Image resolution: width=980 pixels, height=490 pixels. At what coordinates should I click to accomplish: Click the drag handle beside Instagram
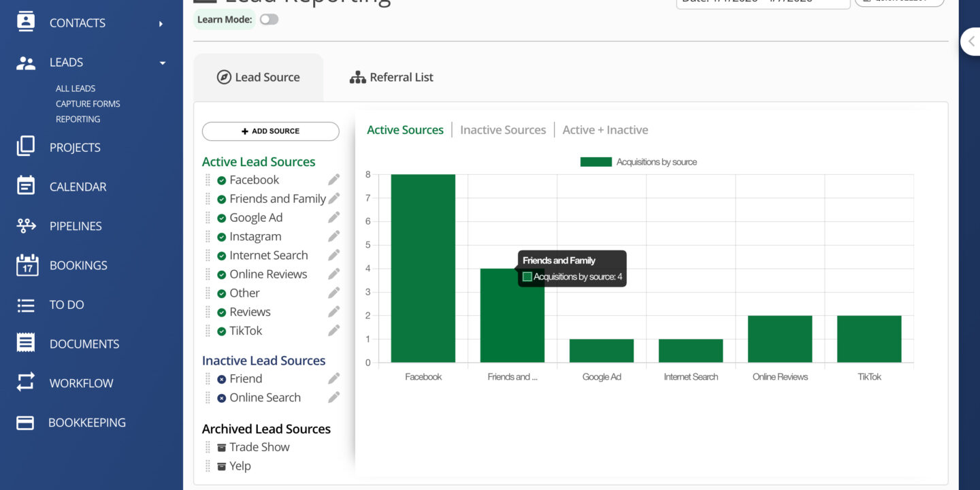(x=208, y=237)
